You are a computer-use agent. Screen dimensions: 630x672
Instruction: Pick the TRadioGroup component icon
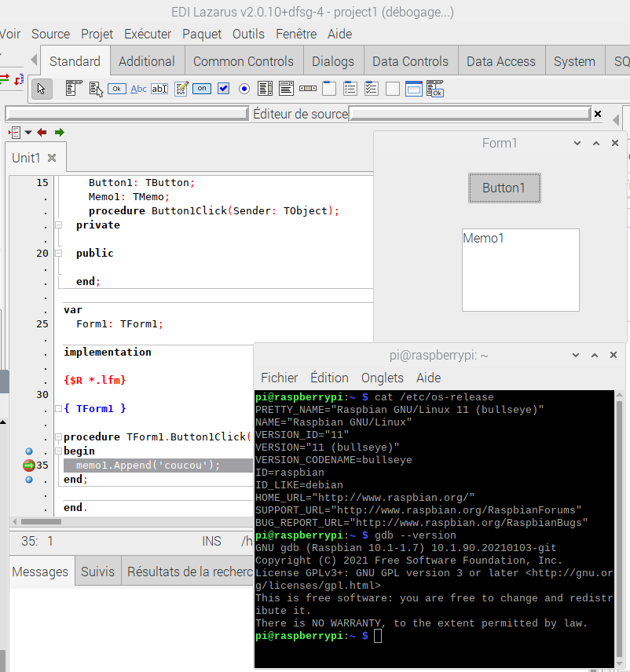pyautogui.click(x=350, y=89)
